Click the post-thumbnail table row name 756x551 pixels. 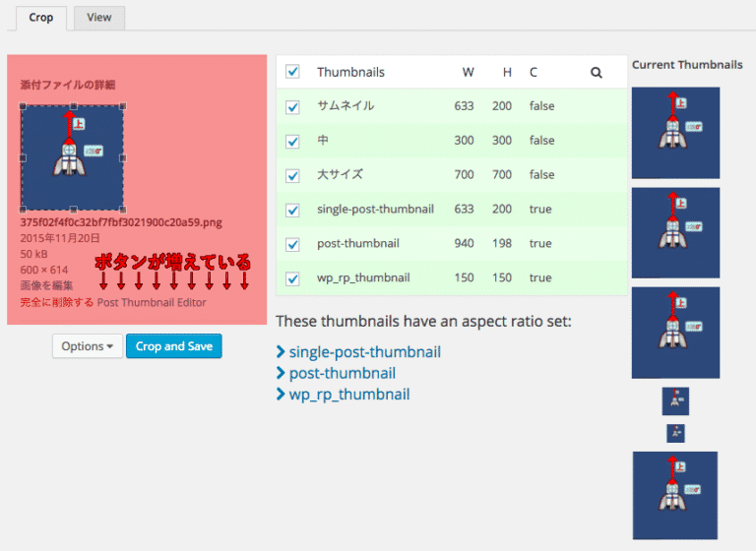point(357,243)
